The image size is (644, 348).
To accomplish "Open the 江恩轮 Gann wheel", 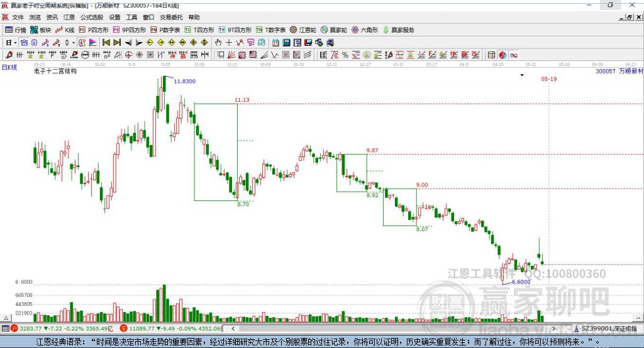I will 303,30.
